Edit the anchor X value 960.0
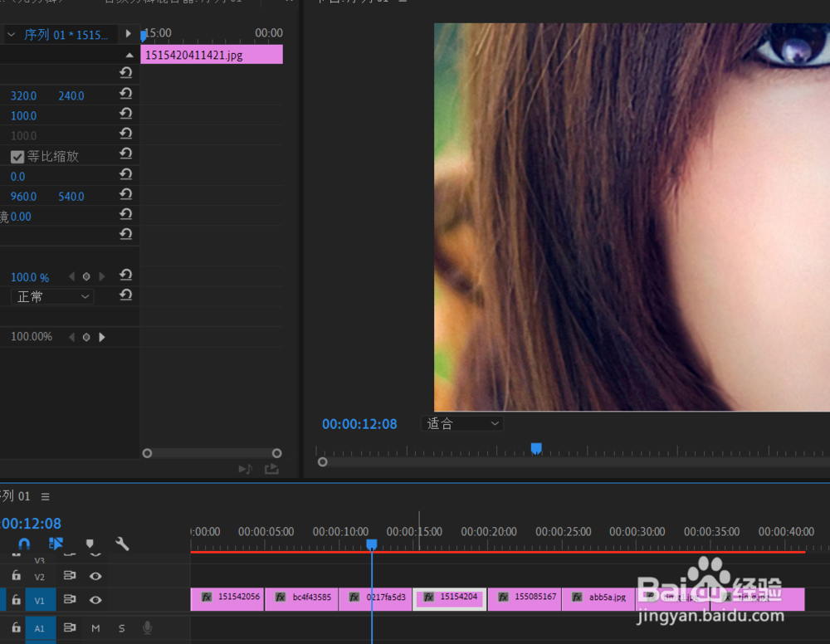 tap(24, 197)
